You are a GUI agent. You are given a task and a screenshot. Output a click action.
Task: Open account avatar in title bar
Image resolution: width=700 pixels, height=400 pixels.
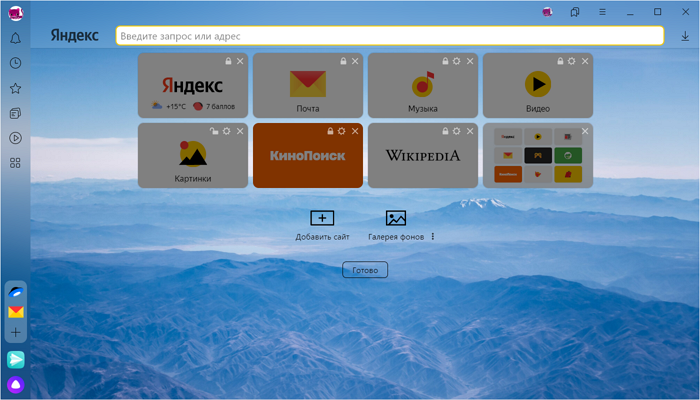[x=547, y=12]
